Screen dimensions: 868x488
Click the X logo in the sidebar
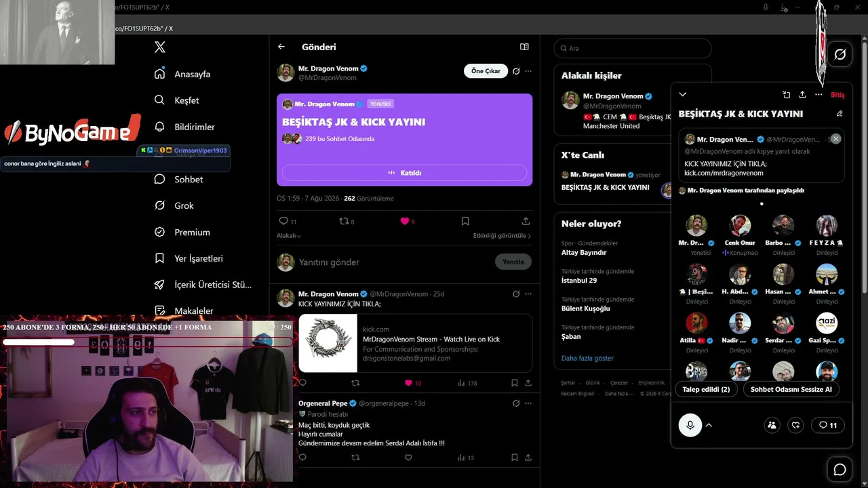160,47
